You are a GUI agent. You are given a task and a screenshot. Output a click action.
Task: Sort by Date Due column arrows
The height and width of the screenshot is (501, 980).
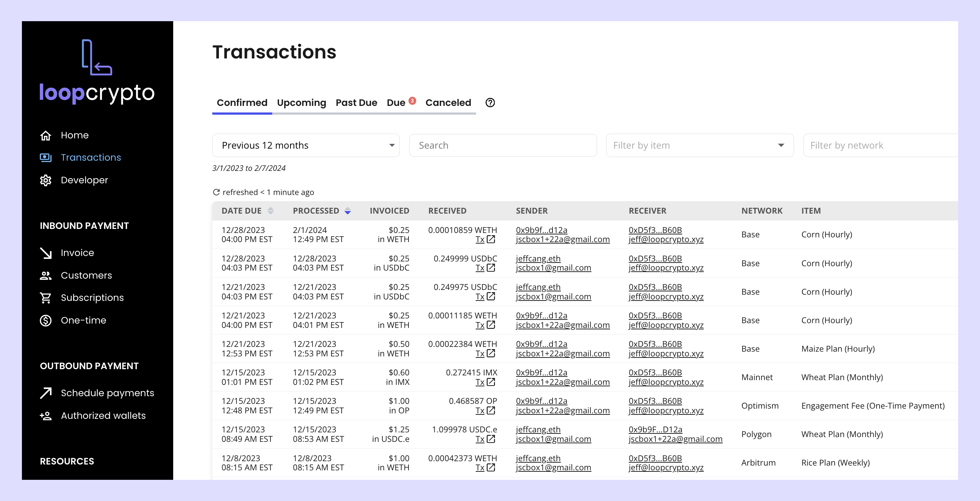270,211
